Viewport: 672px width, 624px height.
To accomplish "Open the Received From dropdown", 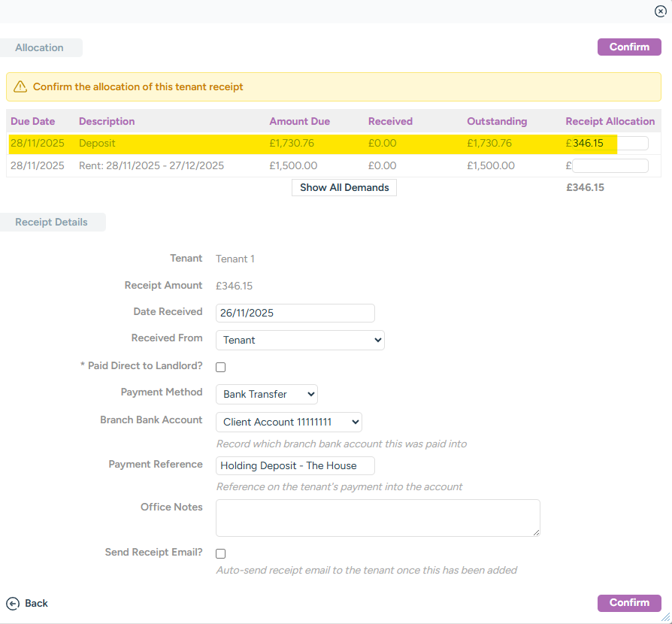I will (x=300, y=340).
